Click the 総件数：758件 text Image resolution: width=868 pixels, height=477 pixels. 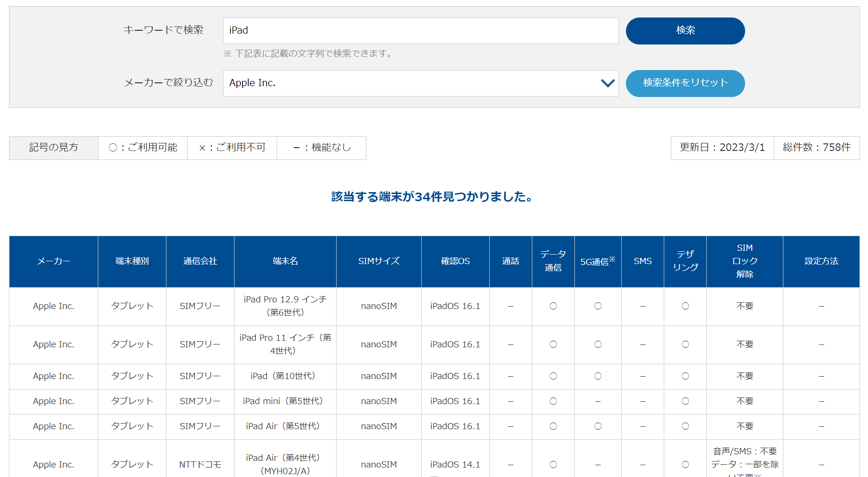816,148
